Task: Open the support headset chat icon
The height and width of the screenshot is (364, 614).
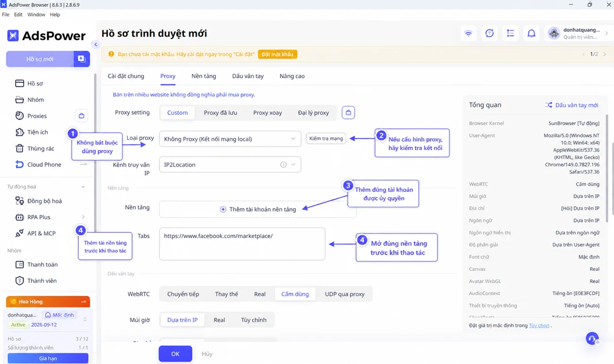Action: click(x=592, y=339)
